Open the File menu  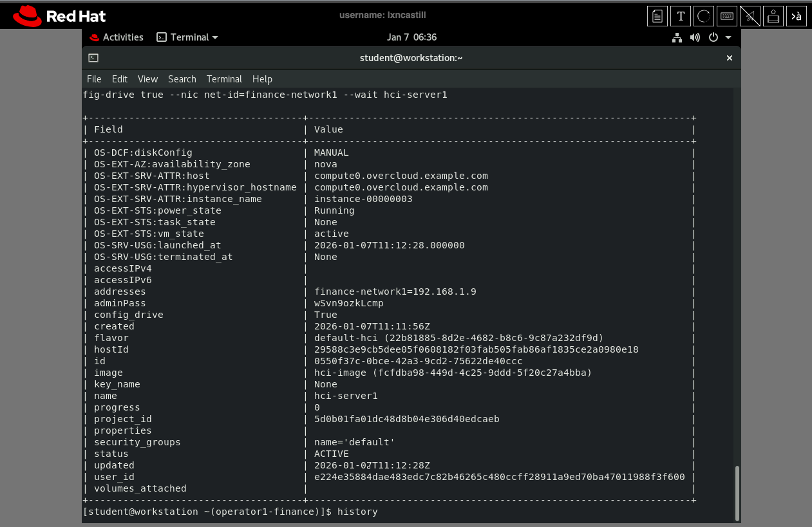(94, 79)
